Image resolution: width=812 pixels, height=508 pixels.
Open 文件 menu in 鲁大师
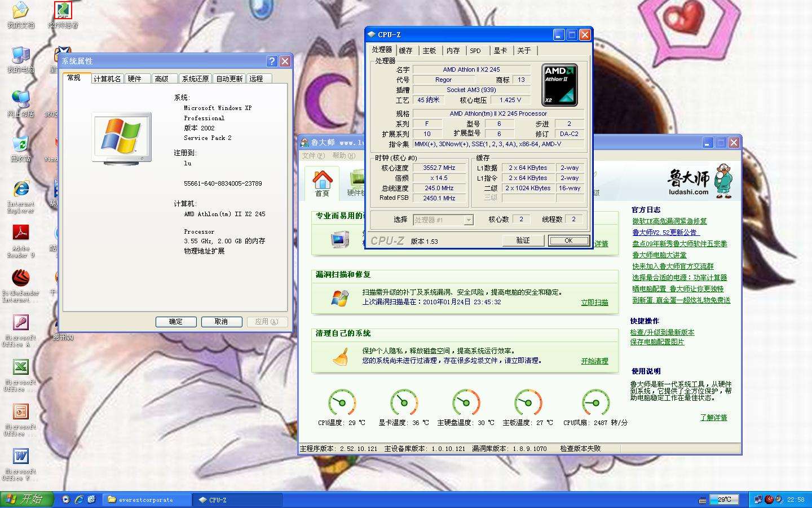pyautogui.click(x=314, y=156)
